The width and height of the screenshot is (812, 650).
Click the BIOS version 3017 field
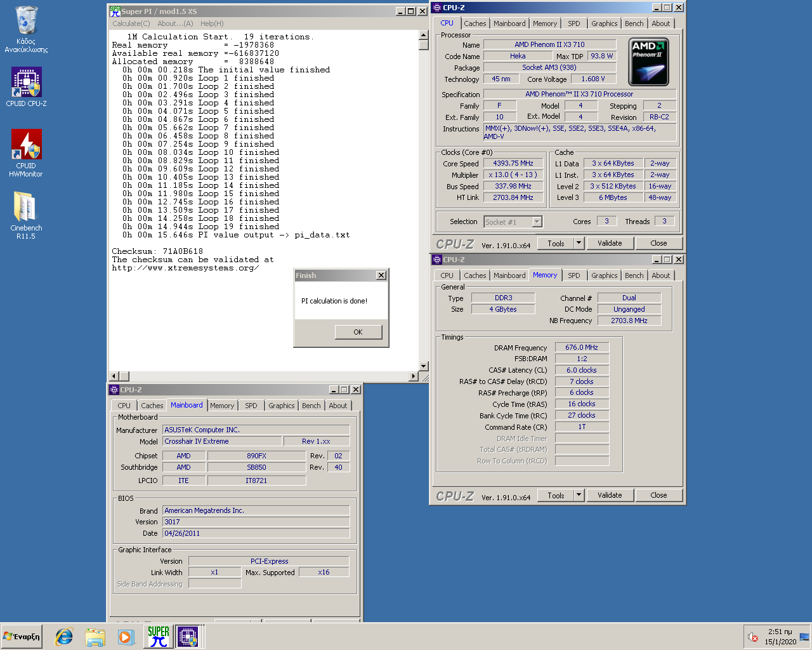coord(256,522)
